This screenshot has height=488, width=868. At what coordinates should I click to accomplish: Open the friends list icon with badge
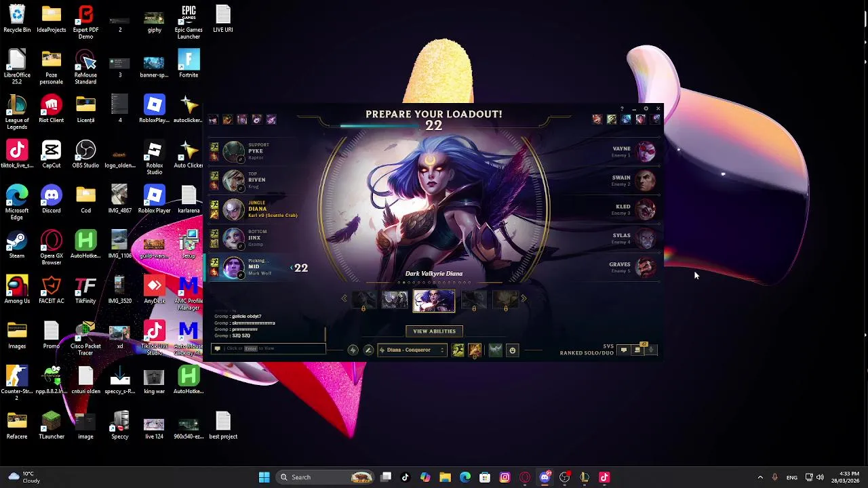click(637, 350)
